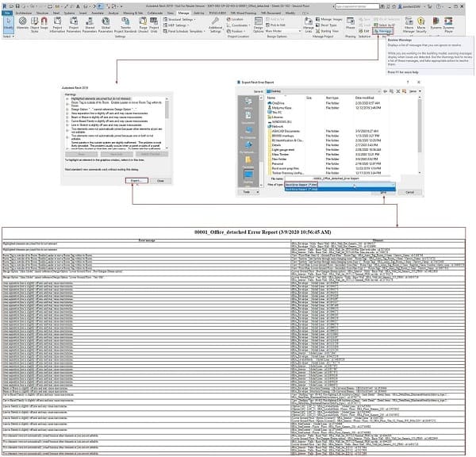Click Manage Images
The width and height of the screenshot is (476, 457).
point(328,19)
